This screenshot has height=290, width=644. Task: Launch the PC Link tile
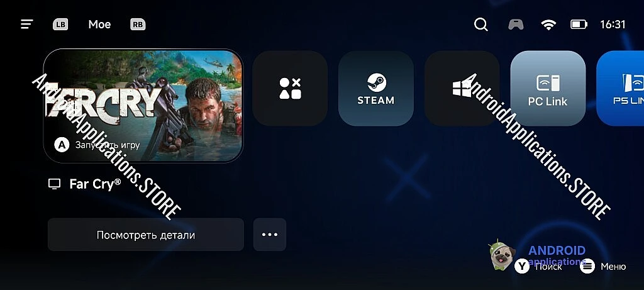click(548, 88)
